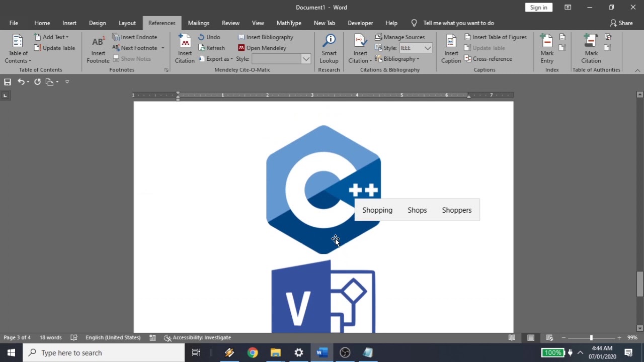Click Insert Caption
The width and height of the screenshot is (644, 362).
[451, 49]
